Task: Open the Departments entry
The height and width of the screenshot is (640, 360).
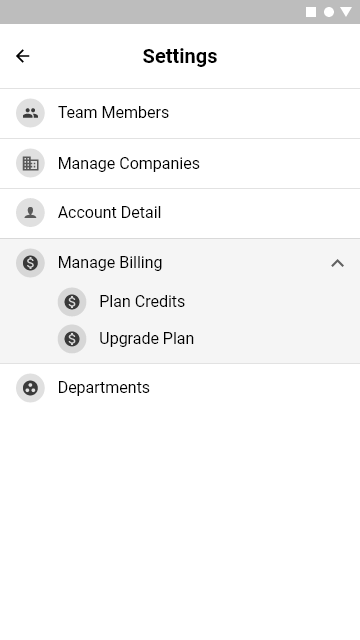Action: tap(180, 388)
